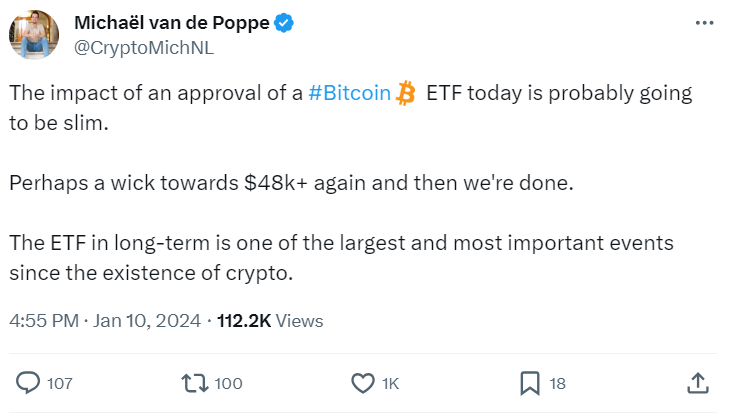Open the three-dot more options menu
The height and width of the screenshot is (415, 734).
[x=703, y=23]
